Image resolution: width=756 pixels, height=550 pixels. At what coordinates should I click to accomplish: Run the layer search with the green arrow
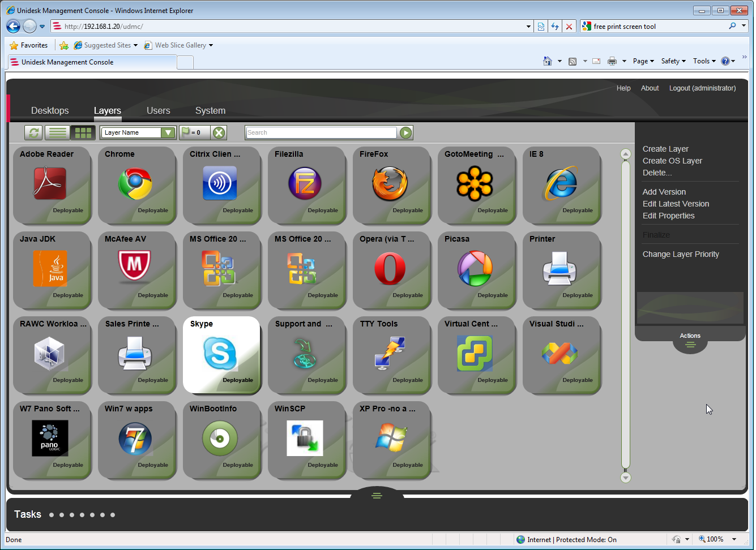pyautogui.click(x=406, y=132)
